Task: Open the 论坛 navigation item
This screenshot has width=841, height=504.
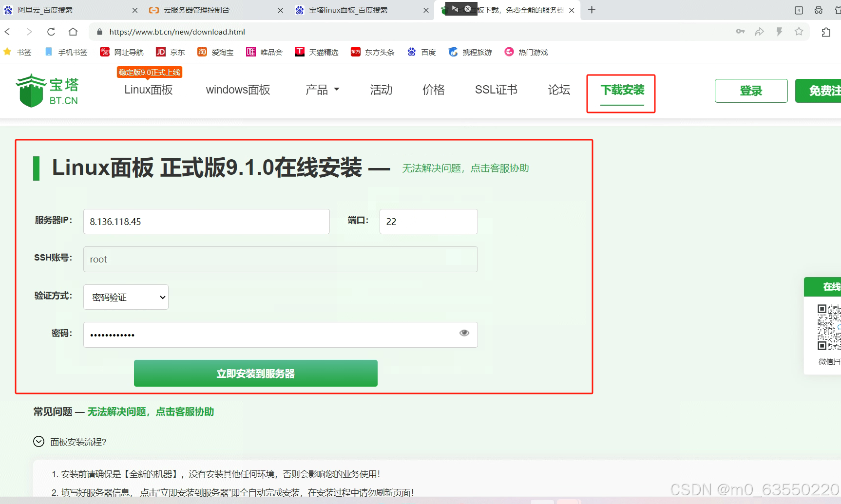Action: [x=558, y=90]
